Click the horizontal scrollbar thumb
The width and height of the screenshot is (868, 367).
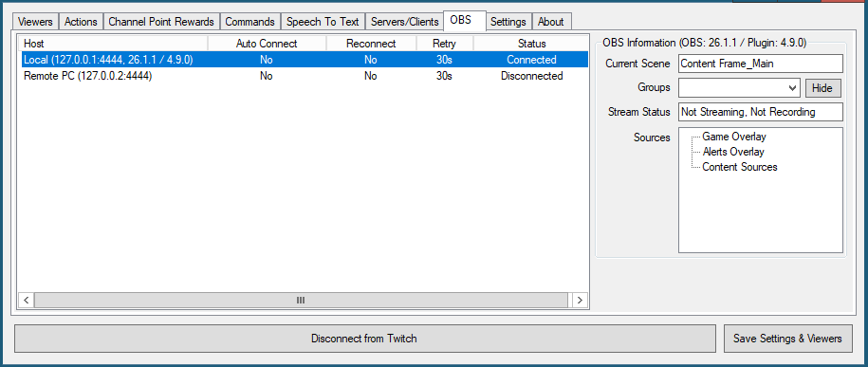[301, 300]
